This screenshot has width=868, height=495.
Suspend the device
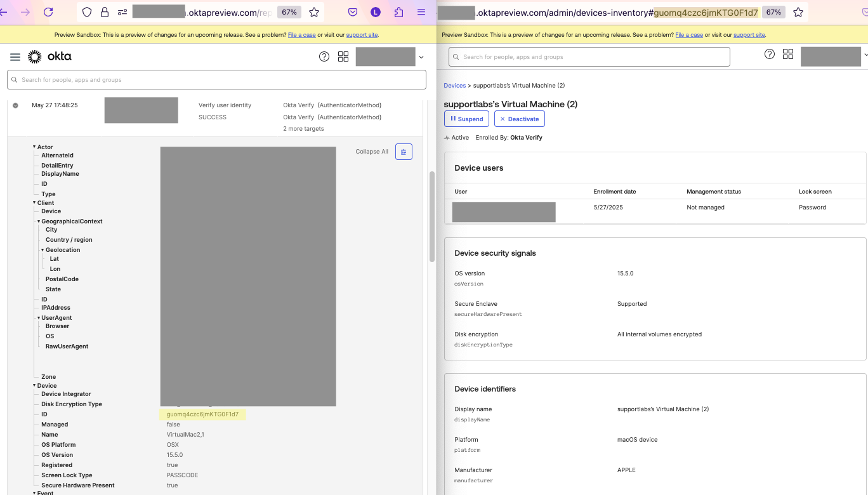coord(466,119)
